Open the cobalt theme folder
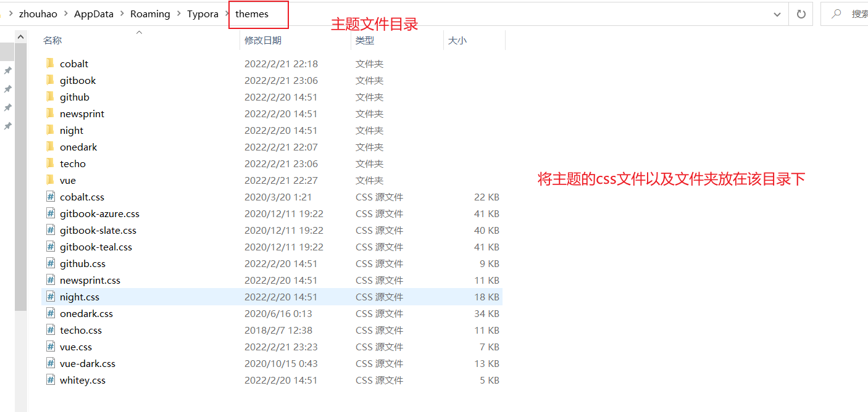Image resolution: width=868 pixels, height=412 pixels. (74, 64)
